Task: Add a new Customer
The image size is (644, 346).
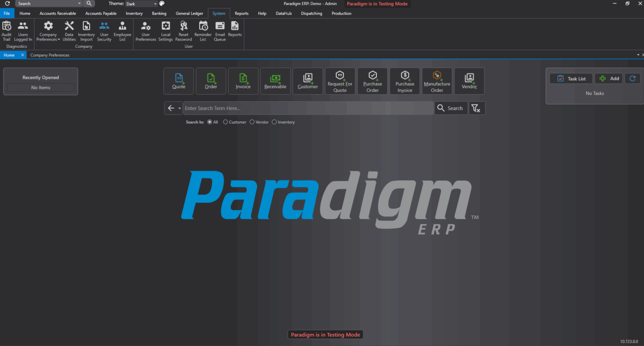Action: [308, 81]
